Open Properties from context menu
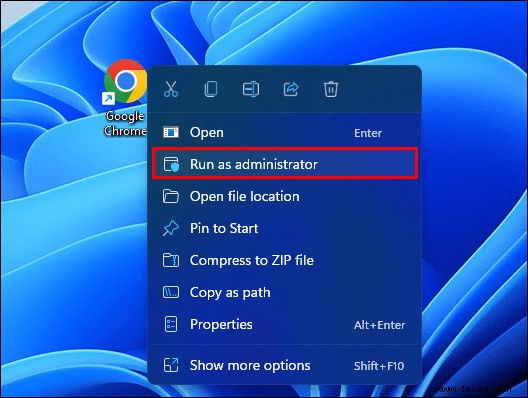Screen dimensions: 528x398 [285, 324]
